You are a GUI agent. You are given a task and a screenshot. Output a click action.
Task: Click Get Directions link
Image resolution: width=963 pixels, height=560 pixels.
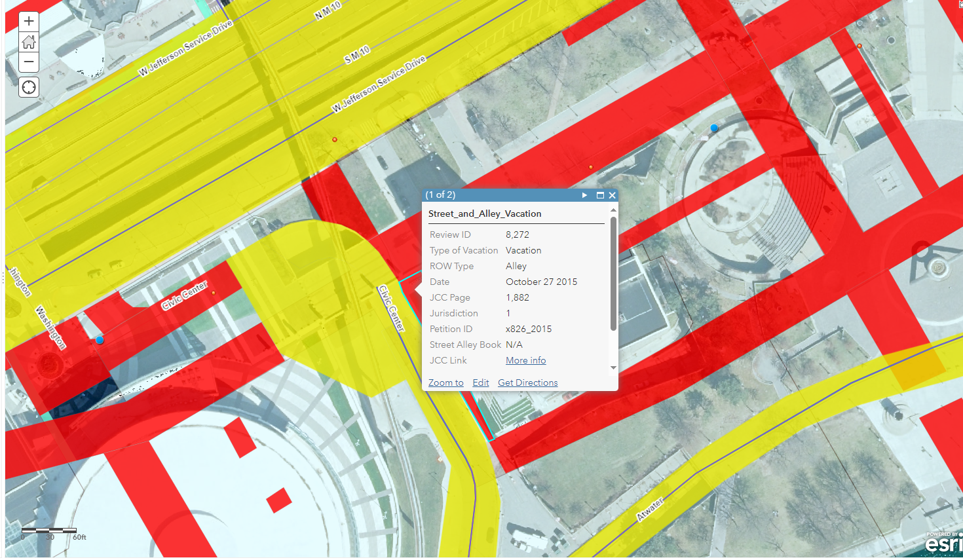(x=527, y=383)
